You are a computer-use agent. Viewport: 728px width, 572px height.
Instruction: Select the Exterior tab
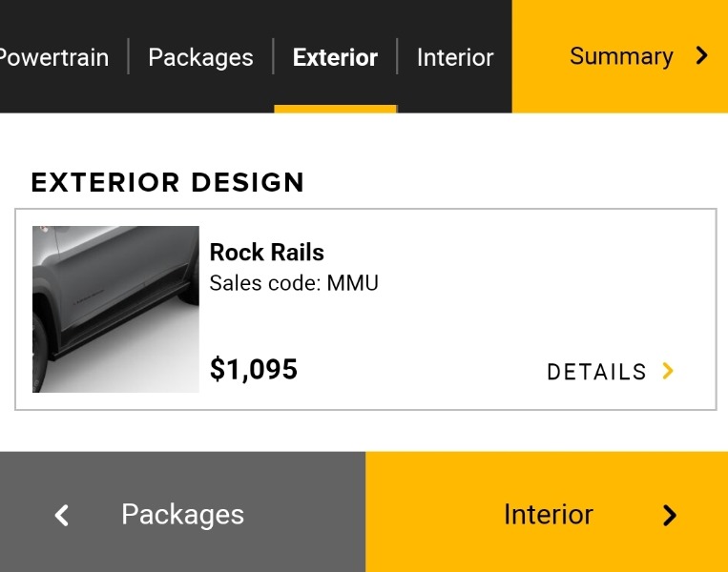[x=335, y=57]
